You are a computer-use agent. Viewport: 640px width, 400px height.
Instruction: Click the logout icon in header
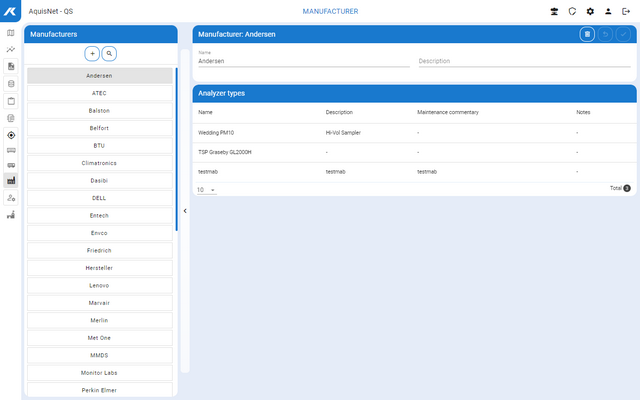click(x=626, y=11)
